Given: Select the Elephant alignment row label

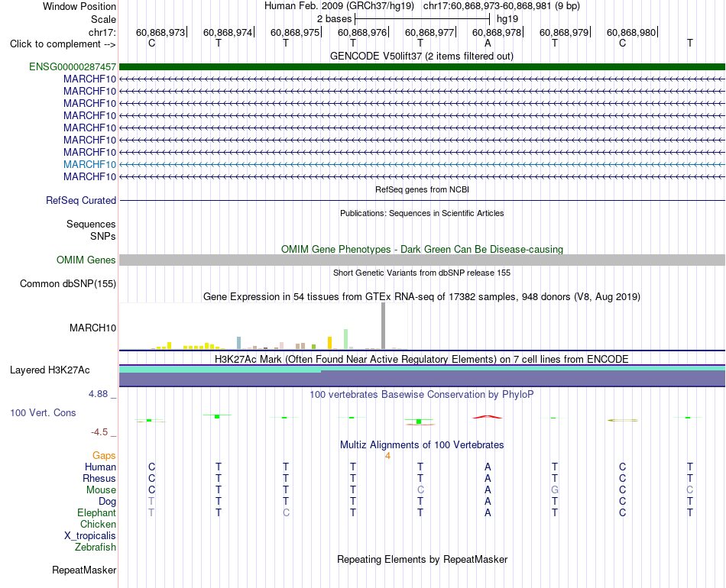Looking at the screenshot, I should coord(97,512).
